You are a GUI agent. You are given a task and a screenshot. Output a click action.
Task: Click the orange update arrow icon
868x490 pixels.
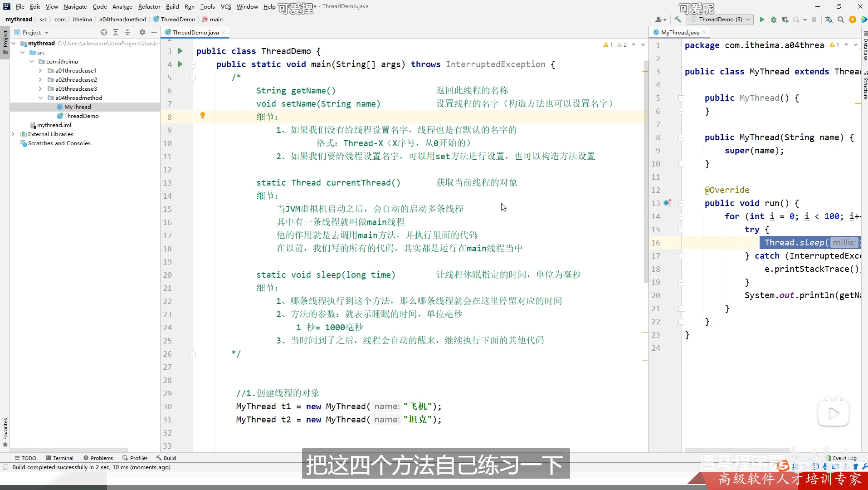click(x=853, y=20)
